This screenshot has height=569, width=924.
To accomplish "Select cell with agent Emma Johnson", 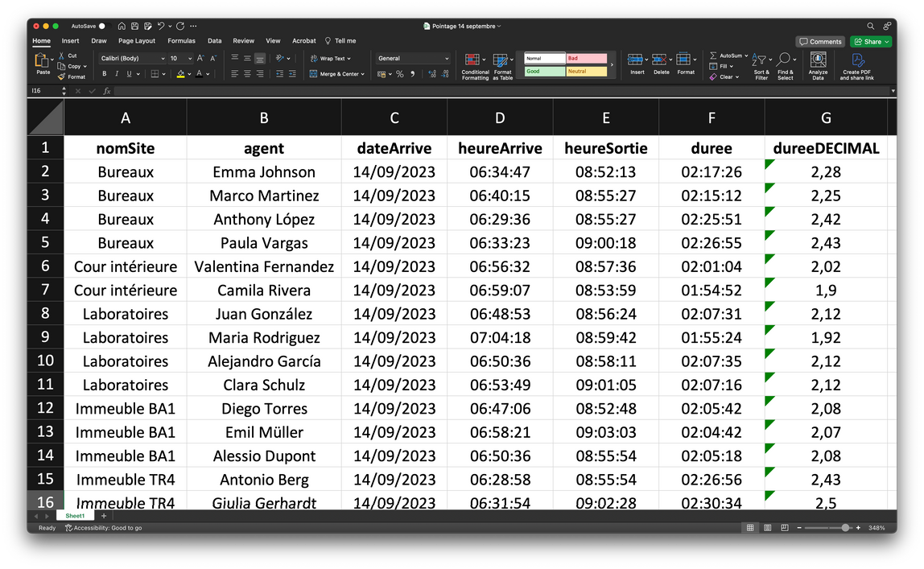I will coord(263,171).
